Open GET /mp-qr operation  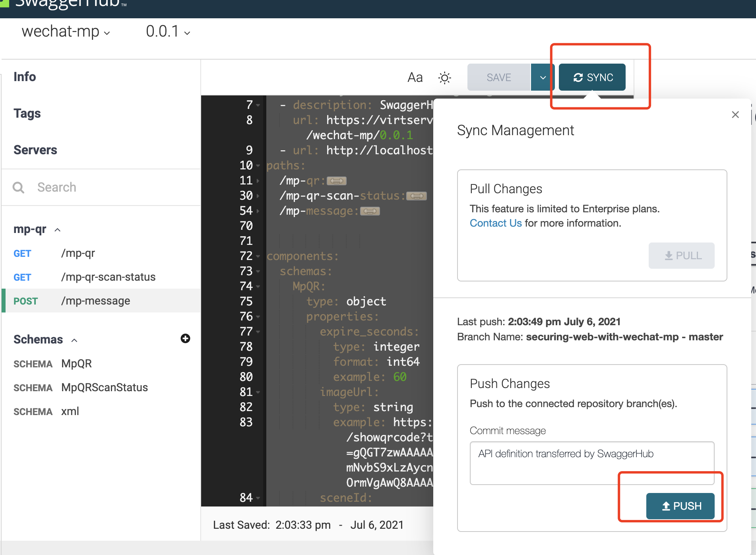point(101,253)
